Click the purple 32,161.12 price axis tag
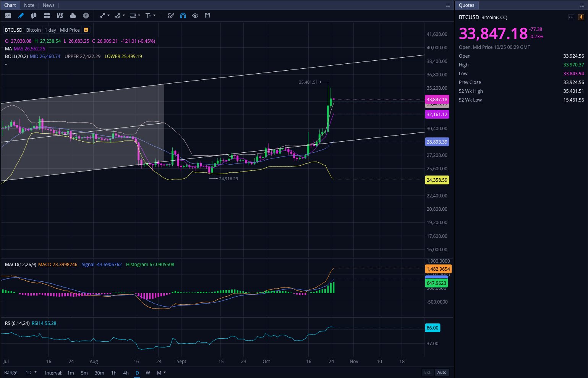Screen dimensions: 588x378 [x=437, y=114]
